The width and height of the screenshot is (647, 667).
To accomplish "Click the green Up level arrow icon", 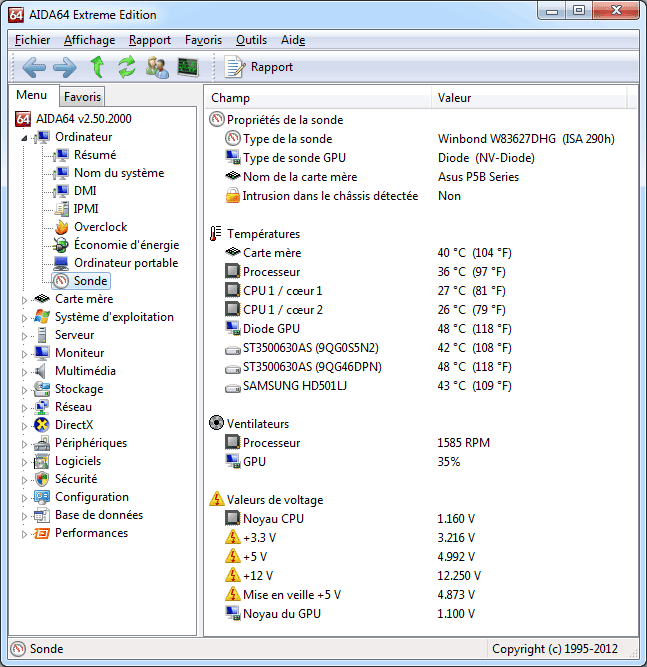I will click(x=97, y=67).
